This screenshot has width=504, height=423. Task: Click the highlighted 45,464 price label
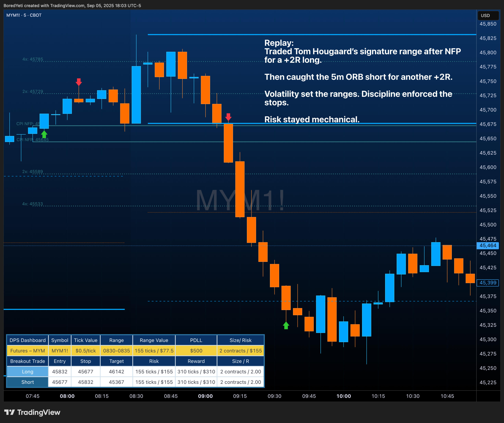tap(487, 245)
